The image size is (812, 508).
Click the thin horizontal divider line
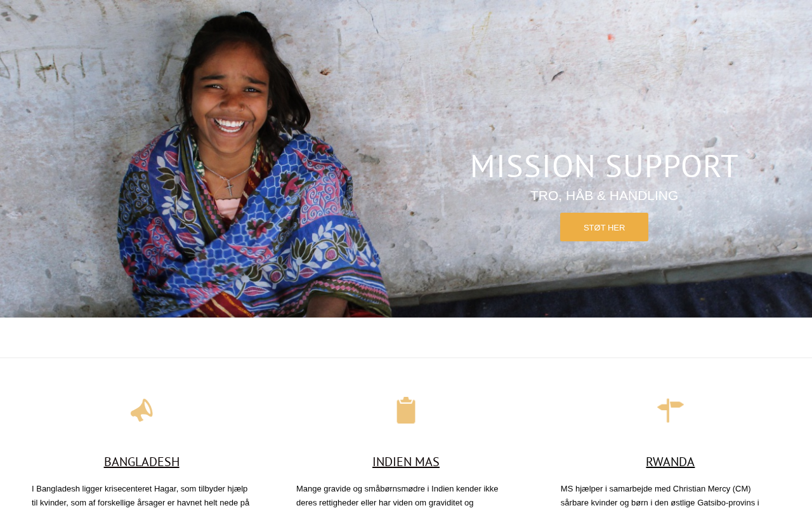[x=406, y=358]
